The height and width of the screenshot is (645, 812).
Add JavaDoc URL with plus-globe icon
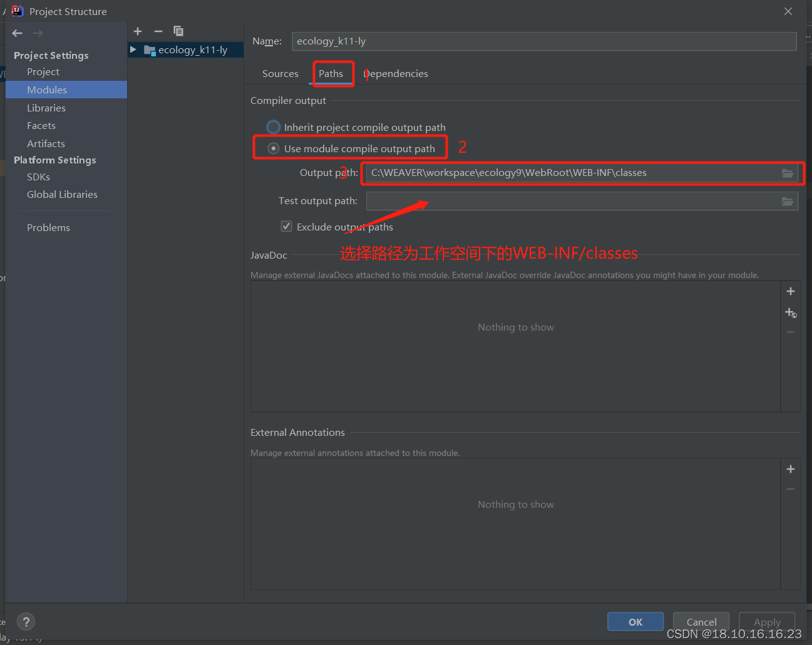click(791, 312)
